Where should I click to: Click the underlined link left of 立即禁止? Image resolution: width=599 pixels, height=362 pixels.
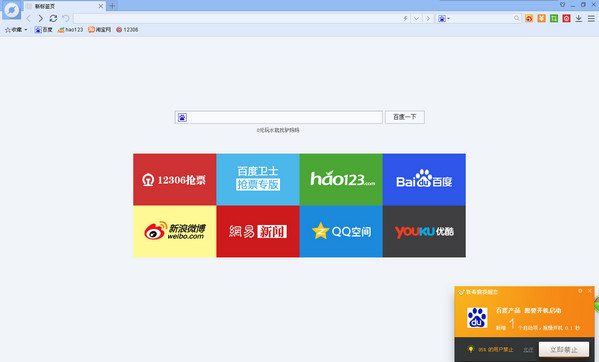[x=528, y=350]
